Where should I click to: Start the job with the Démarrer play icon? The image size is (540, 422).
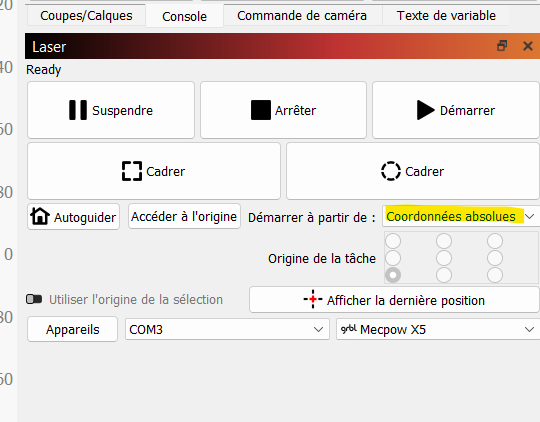pyautogui.click(x=426, y=110)
